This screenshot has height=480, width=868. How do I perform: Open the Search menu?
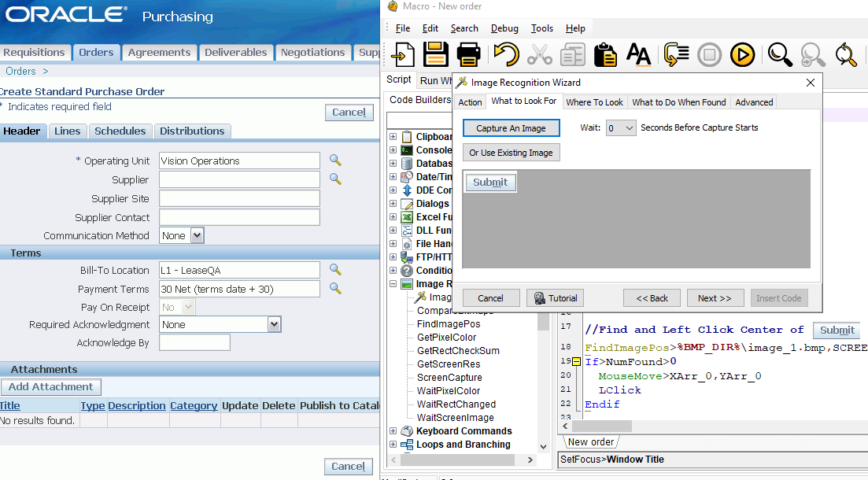tap(464, 28)
